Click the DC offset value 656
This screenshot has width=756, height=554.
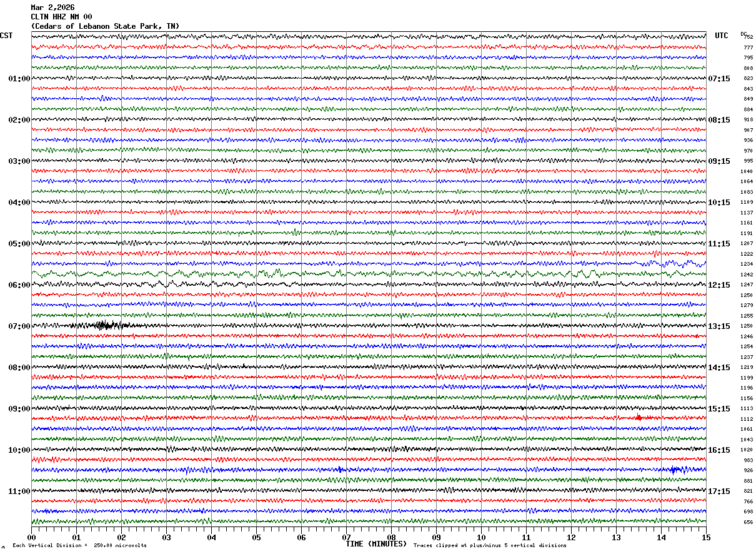click(749, 522)
